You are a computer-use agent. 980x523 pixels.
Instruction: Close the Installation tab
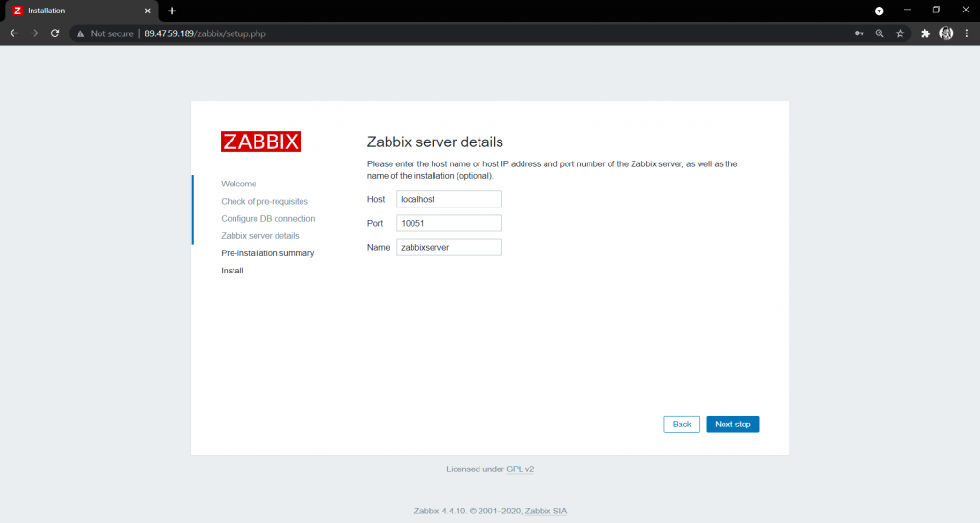point(148,11)
